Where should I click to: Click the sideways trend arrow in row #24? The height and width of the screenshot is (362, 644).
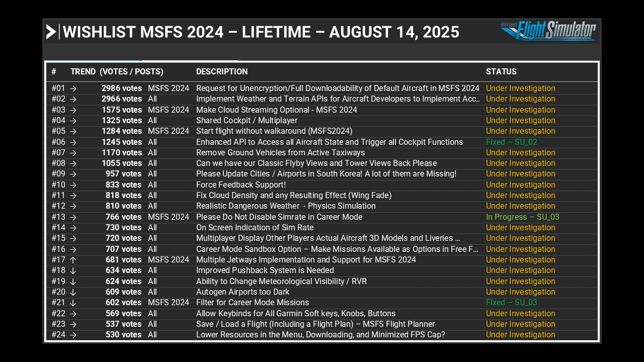pyautogui.click(x=73, y=335)
